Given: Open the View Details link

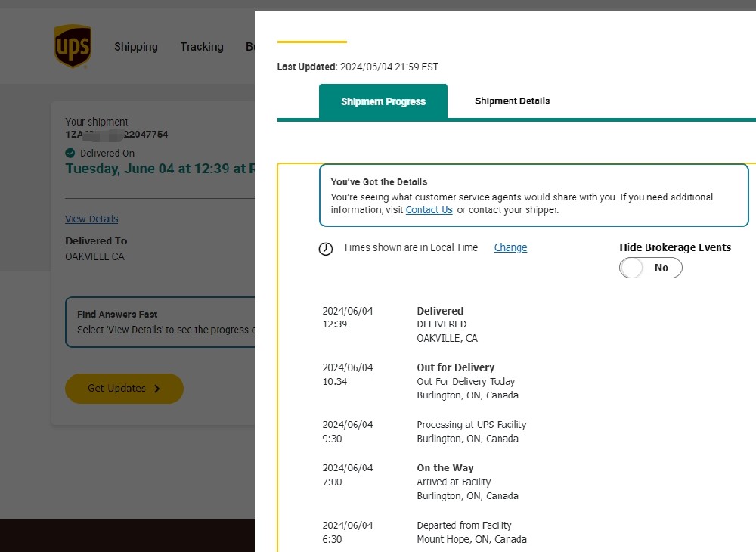Looking at the screenshot, I should pos(91,219).
